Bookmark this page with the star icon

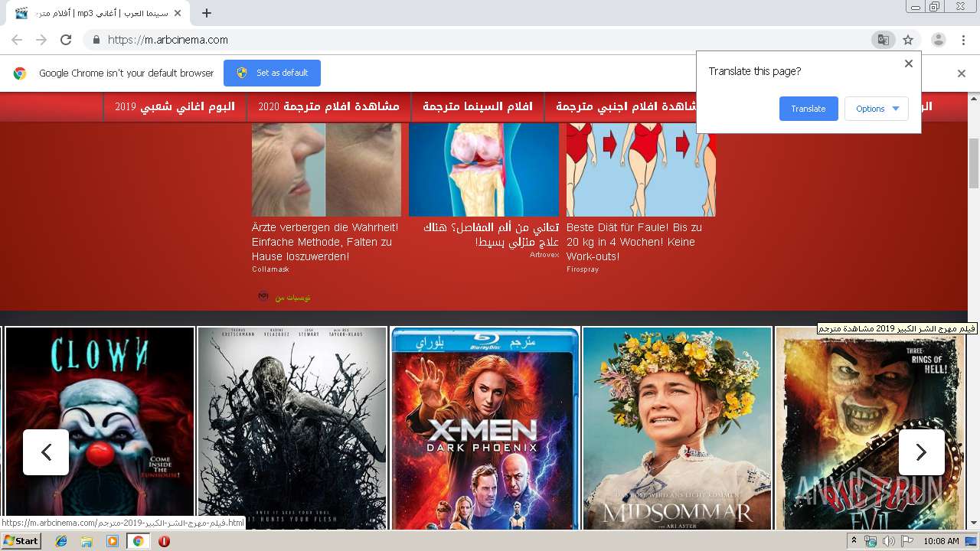point(908,40)
